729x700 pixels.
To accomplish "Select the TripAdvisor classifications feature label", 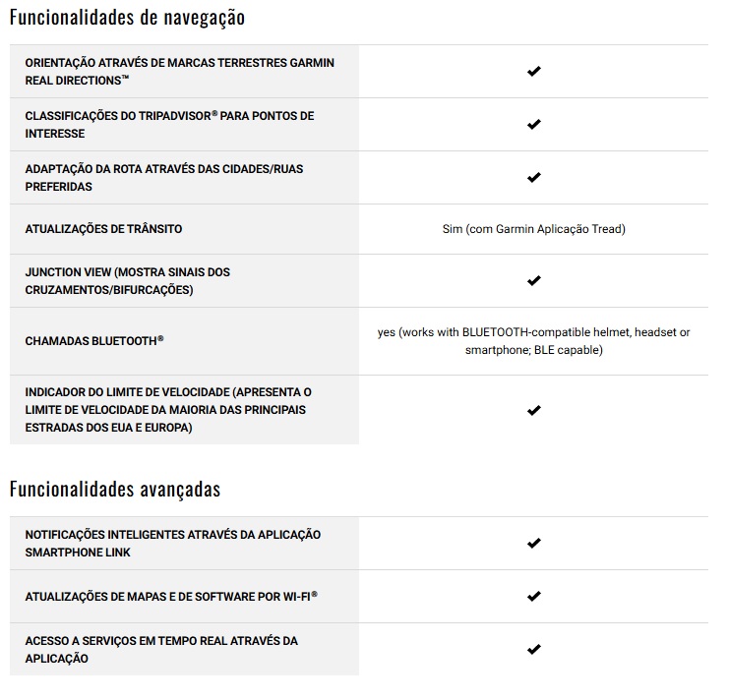I will [x=169, y=125].
